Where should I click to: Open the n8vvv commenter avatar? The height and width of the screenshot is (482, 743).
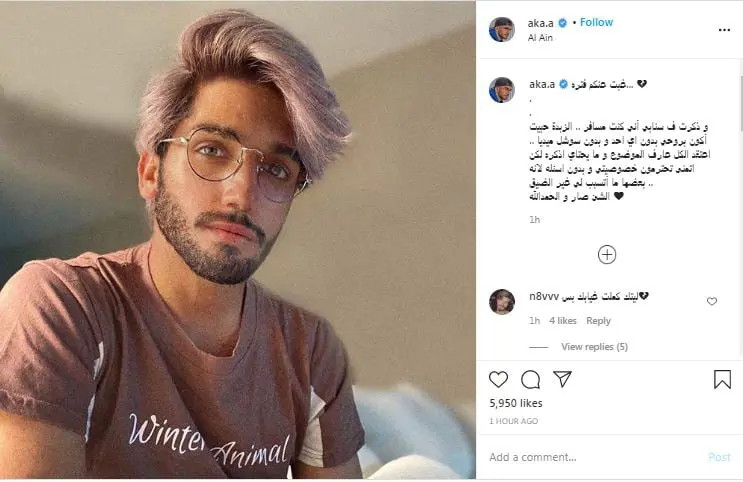(x=502, y=301)
